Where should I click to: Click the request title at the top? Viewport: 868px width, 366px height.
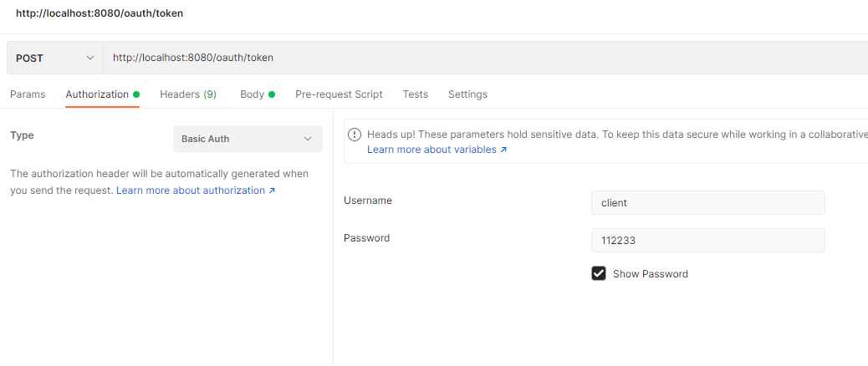click(100, 13)
